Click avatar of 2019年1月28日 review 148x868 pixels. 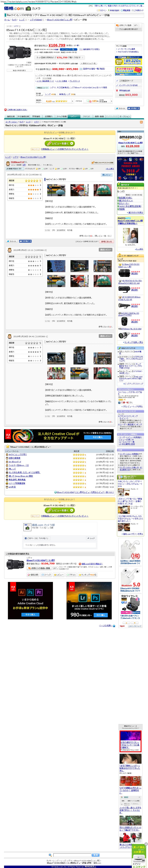click(9, 336)
